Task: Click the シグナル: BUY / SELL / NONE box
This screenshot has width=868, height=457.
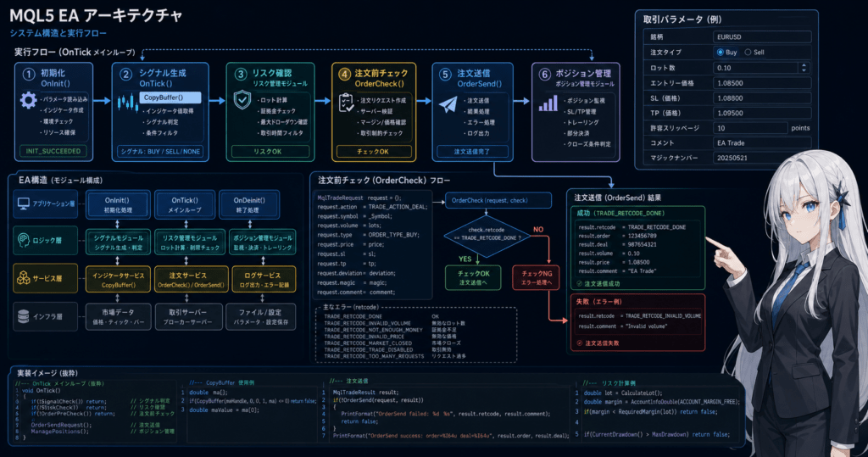Action: click(160, 151)
